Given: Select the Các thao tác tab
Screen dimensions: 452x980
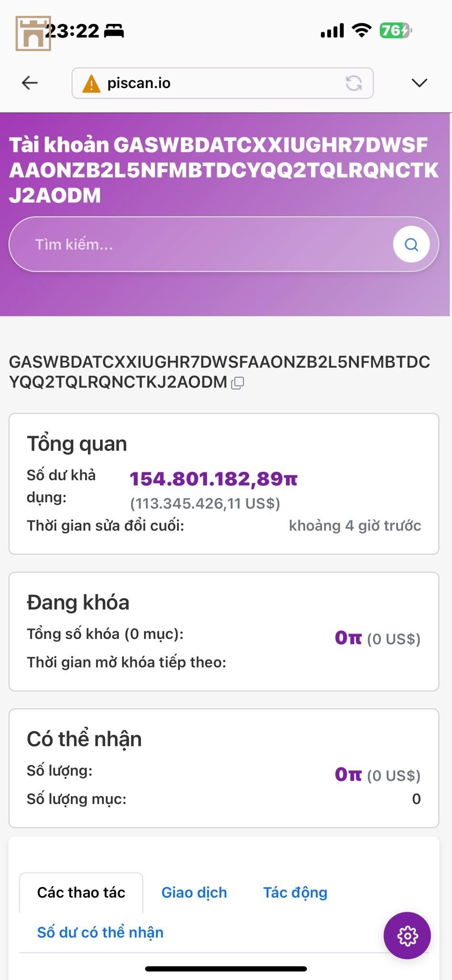Looking at the screenshot, I should [x=81, y=892].
